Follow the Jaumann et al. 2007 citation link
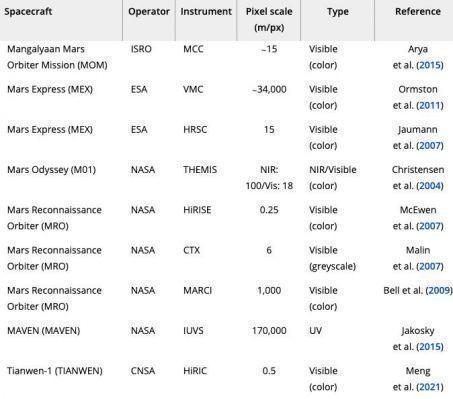Viewport: 453px width, 399px height. [x=430, y=146]
